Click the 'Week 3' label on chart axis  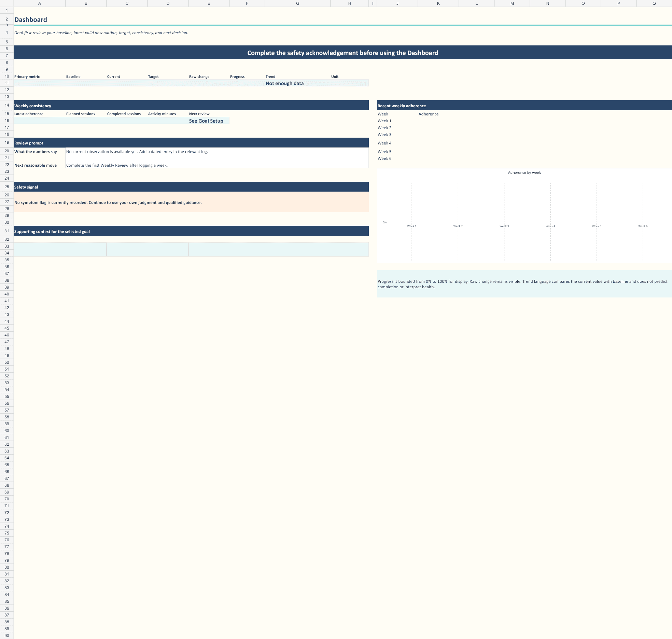coord(504,226)
